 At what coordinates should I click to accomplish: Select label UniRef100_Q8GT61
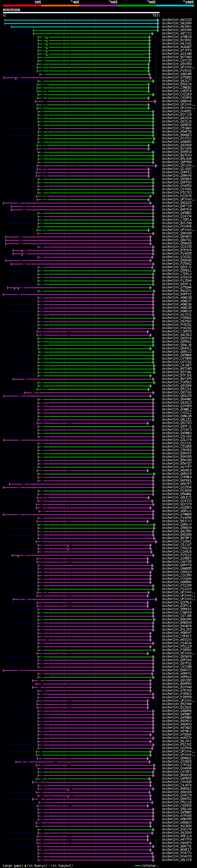click(x=176, y=240)
